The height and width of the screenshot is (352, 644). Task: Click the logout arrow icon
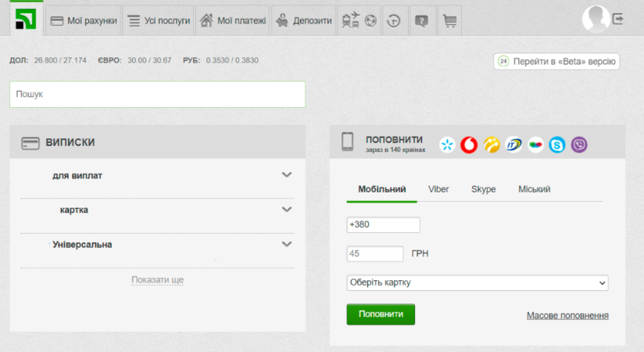coord(619,18)
